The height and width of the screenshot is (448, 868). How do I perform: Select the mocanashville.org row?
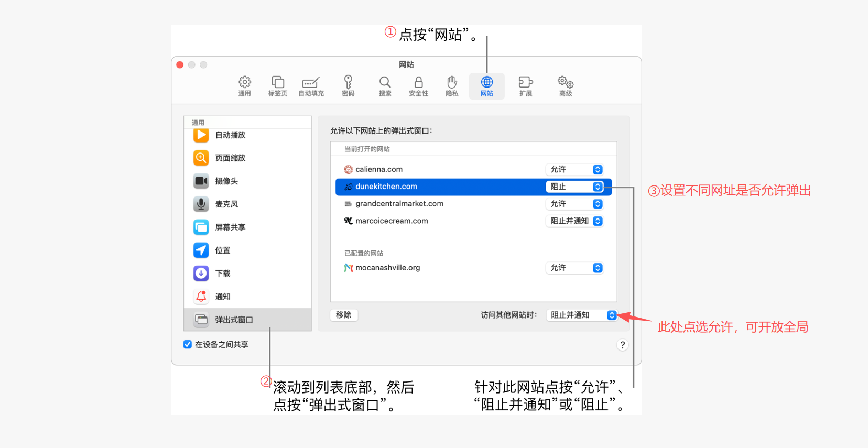pos(473,268)
